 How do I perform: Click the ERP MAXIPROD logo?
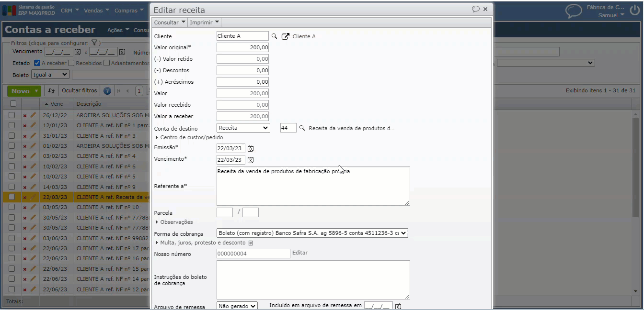click(x=29, y=11)
